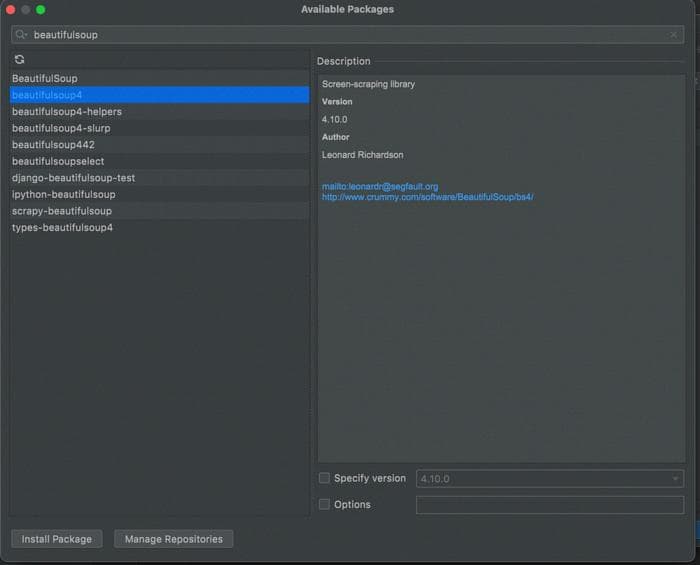Click the Options text input field

(x=550, y=505)
